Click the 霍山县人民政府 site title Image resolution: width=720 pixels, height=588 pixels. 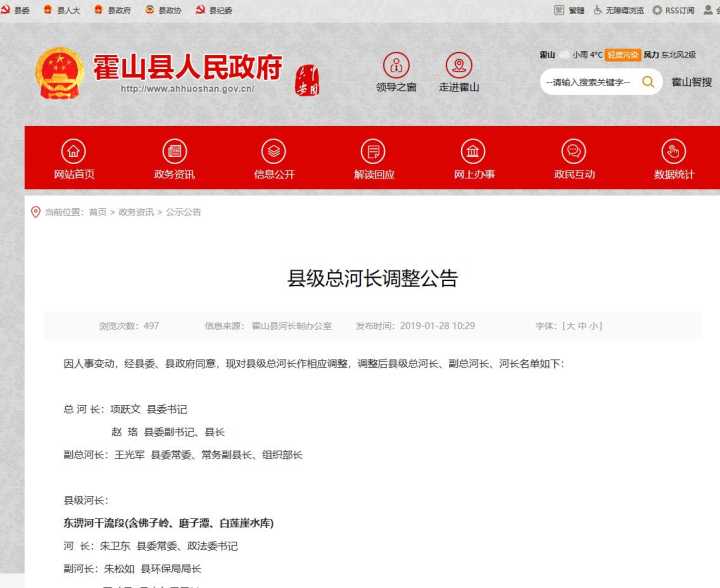pyautogui.click(x=187, y=67)
